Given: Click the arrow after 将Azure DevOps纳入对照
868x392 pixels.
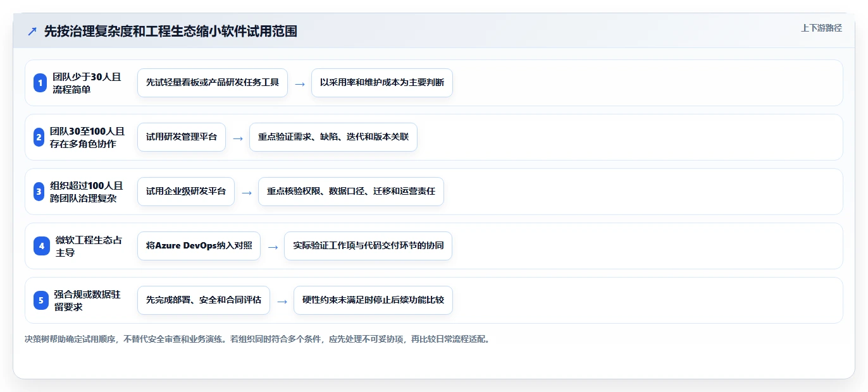Looking at the screenshot, I should click(273, 247).
